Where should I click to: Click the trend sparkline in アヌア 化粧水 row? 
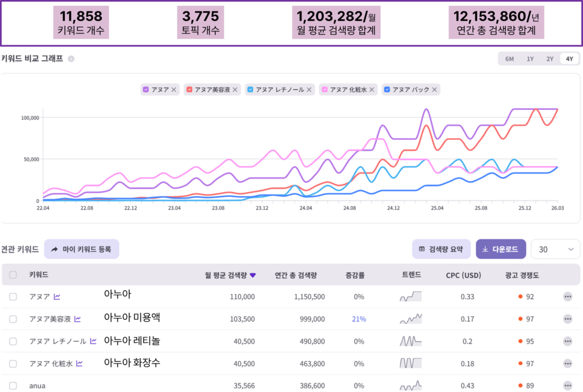pyautogui.click(x=411, y=364)
